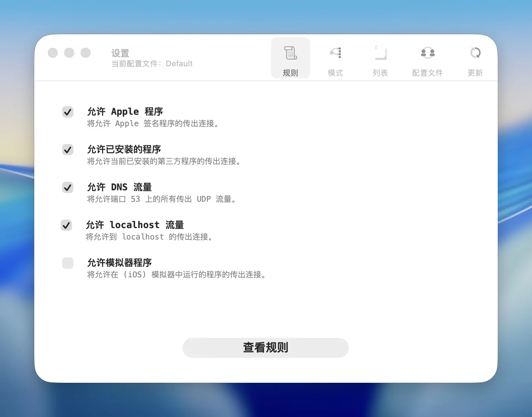Select the 列表 tab label

[380, 73]
